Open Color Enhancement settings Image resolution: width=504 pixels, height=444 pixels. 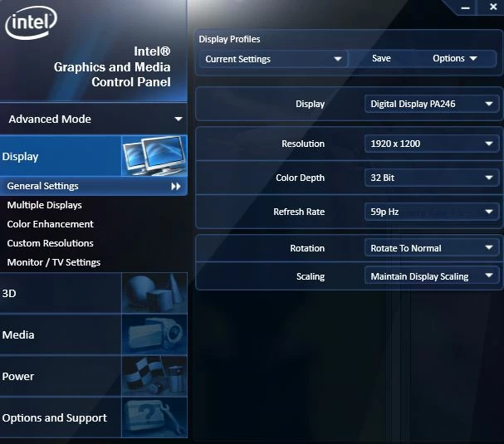(50, 224)
